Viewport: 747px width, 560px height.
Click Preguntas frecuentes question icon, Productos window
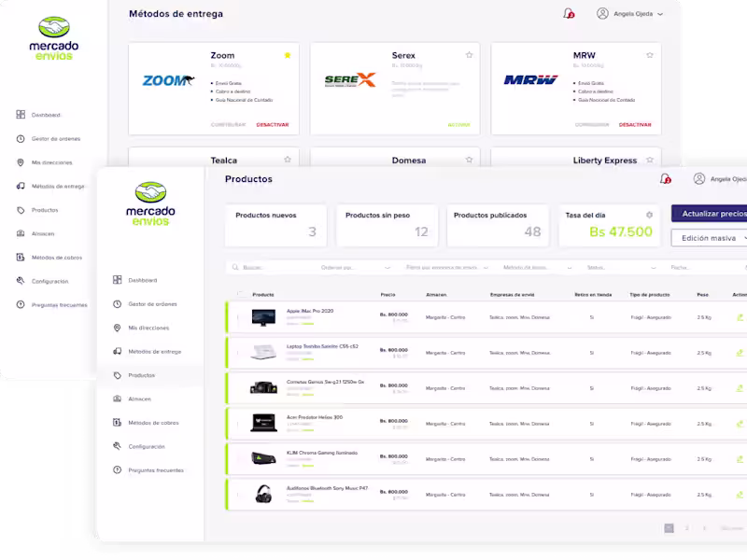118,470
